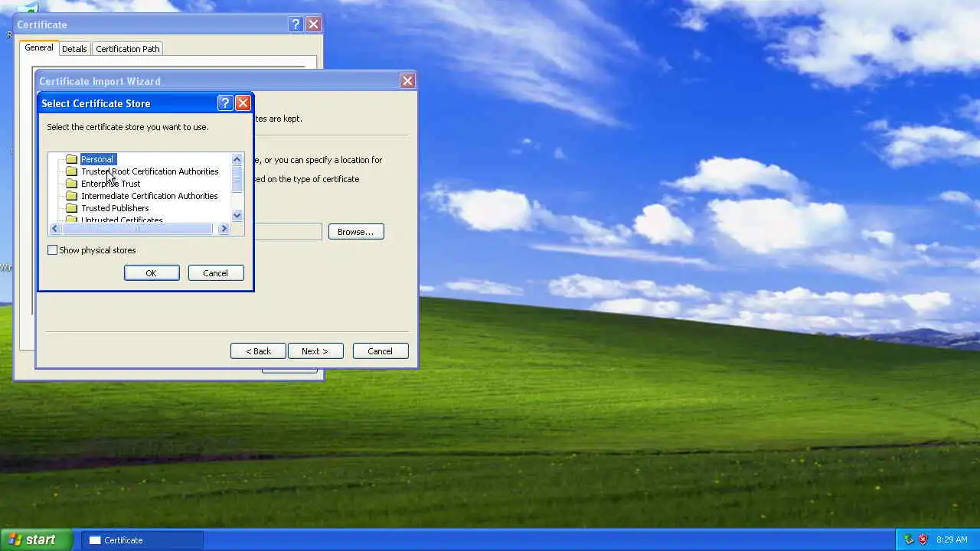The width and height of the screenshot is (980, 551).
Task: Click the Certificate taskbar button
Action: (x=142, y=540)
